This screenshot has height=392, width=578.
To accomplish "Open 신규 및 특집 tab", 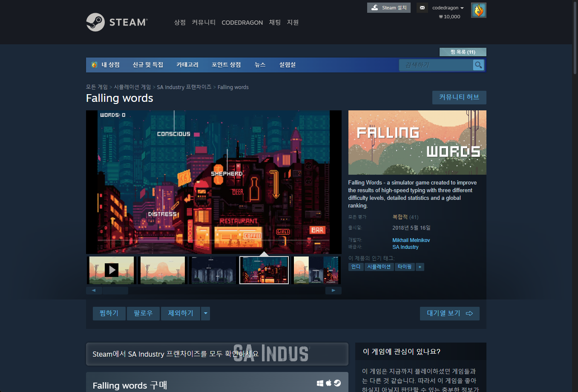I will pos(148,65).
